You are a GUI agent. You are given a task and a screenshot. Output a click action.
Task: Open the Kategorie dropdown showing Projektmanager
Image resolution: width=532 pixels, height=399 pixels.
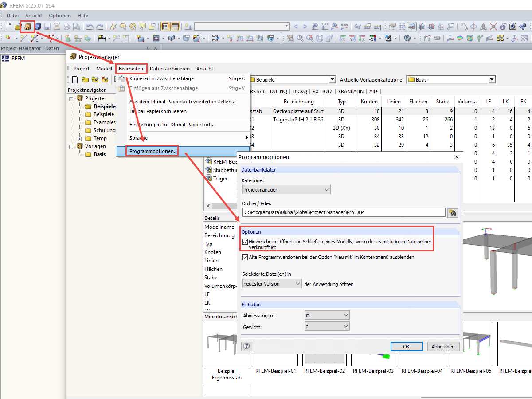[x=286, y=190]
